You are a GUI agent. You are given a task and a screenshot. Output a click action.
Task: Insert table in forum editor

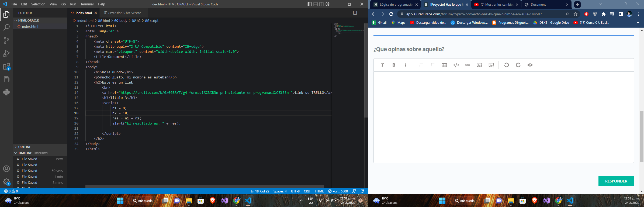point(444,65)
